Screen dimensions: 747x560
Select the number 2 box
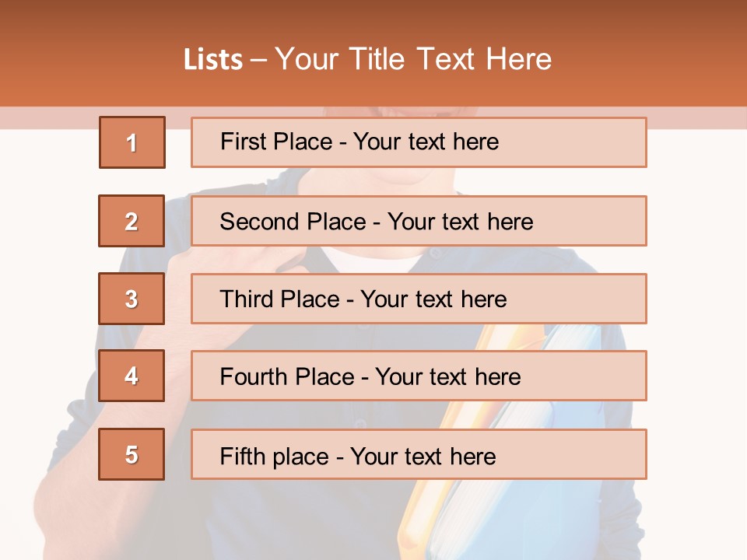(132, 221)
